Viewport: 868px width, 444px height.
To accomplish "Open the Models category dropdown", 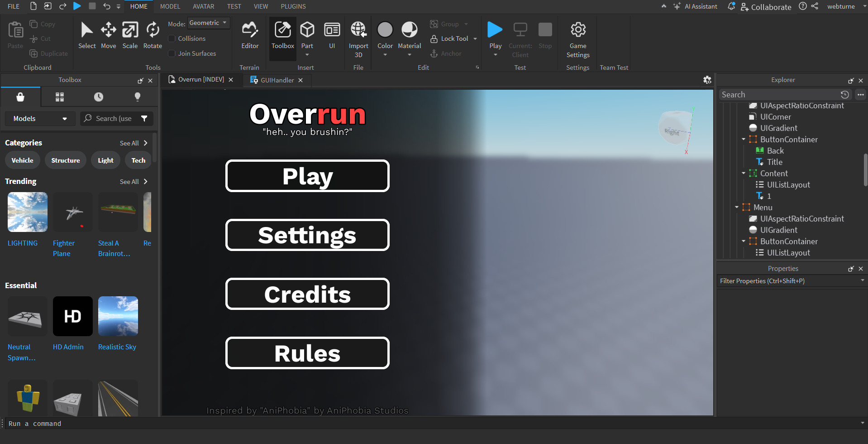I will tap(40, 118).
